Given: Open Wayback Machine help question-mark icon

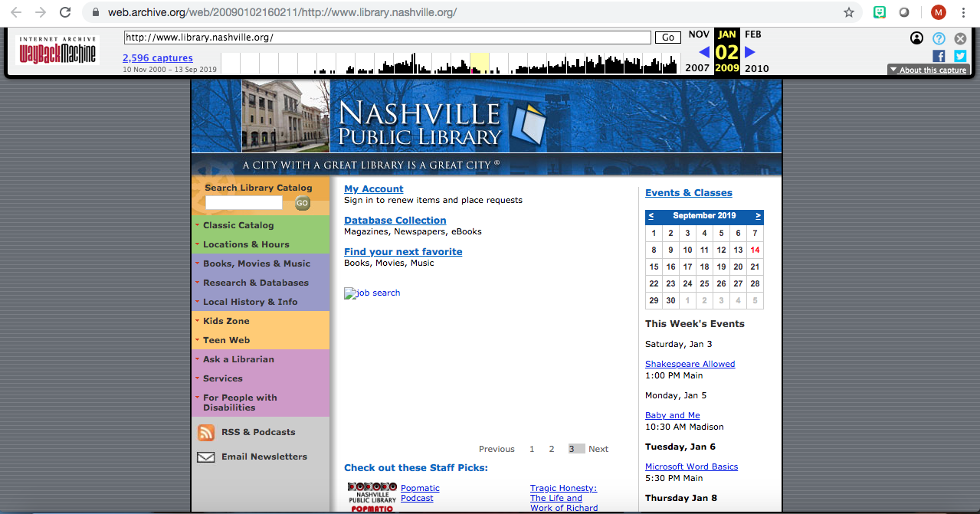Looking at the screenshot, I should (939, 38).
